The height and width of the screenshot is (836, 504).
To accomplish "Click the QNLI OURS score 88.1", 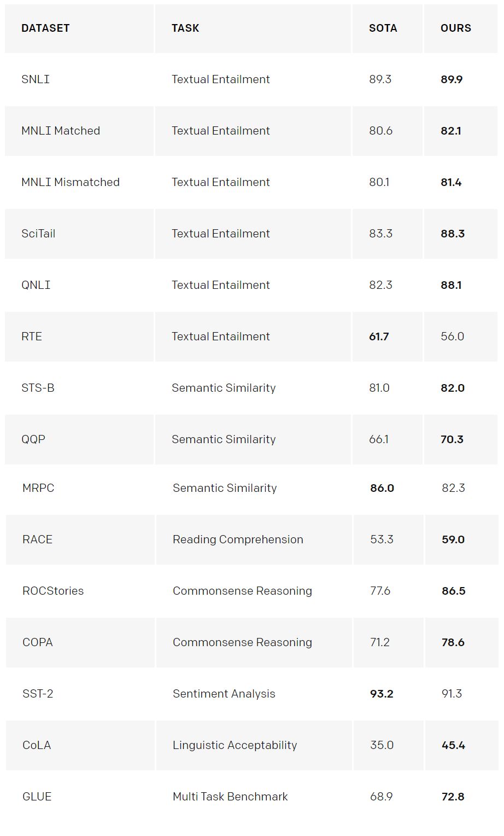I will click(451, 285).
